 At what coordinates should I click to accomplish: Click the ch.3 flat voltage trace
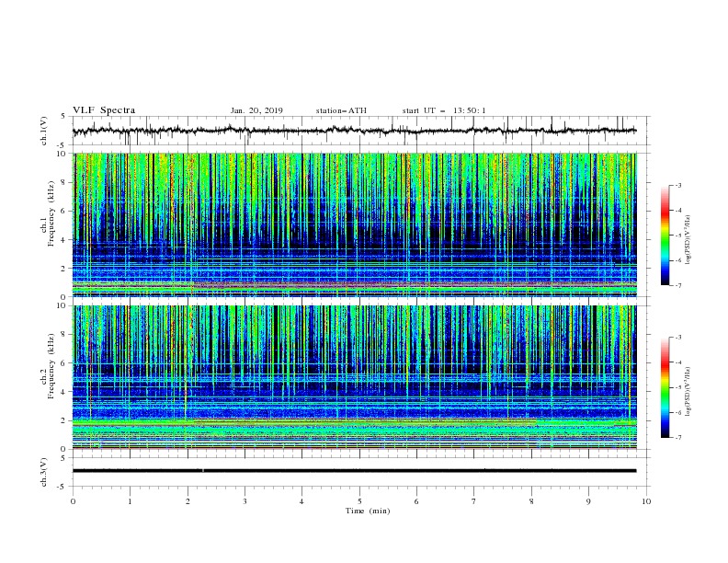[354, 471]
